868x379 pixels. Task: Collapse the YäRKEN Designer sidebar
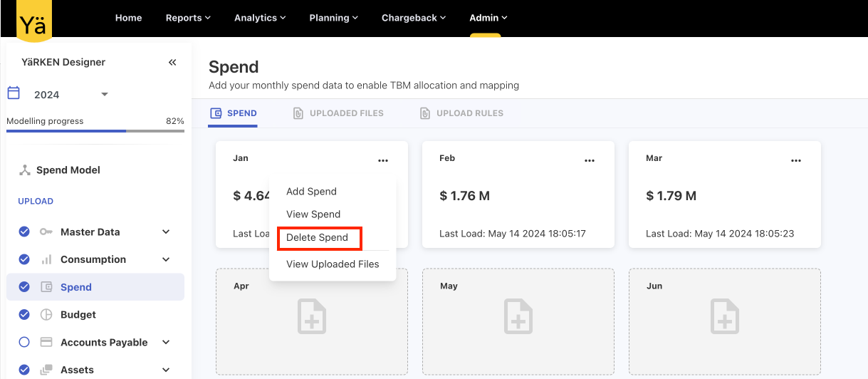tap(172, 63)
